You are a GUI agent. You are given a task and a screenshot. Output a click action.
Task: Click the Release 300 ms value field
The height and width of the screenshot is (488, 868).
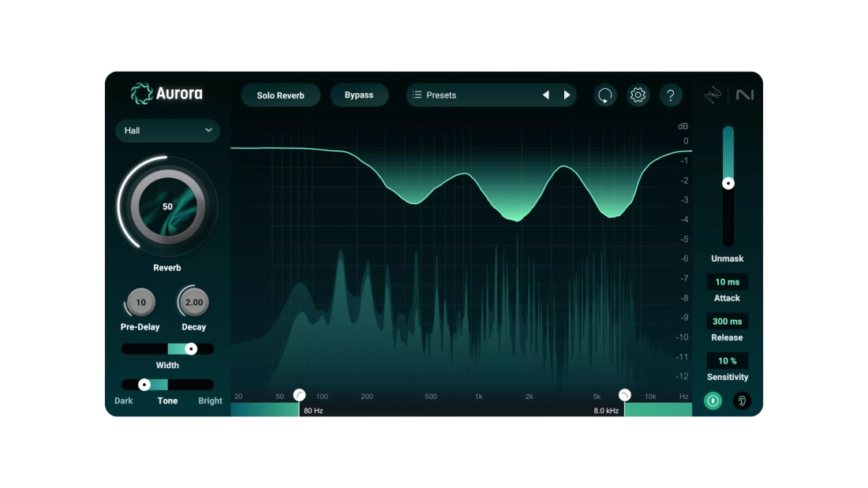(x=727, y=322)
